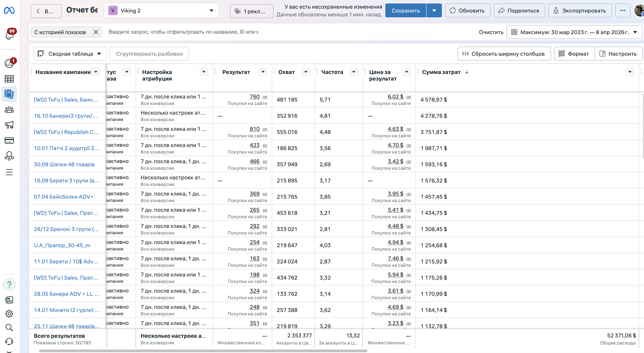Screen dimensions: 644x353
Task: Click Сгруппировать разбивки button
Action: click(x=149, y=54)
